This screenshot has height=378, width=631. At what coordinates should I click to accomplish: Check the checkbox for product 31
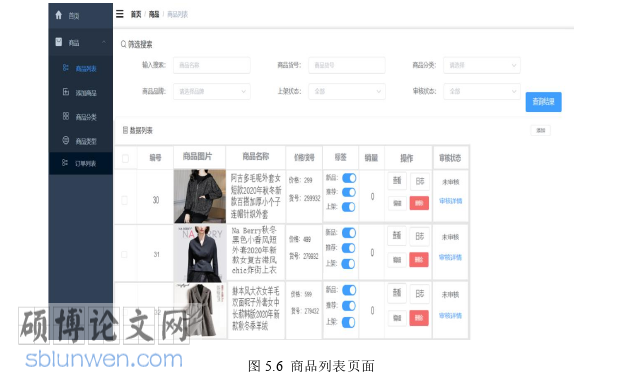click(124, 254)
